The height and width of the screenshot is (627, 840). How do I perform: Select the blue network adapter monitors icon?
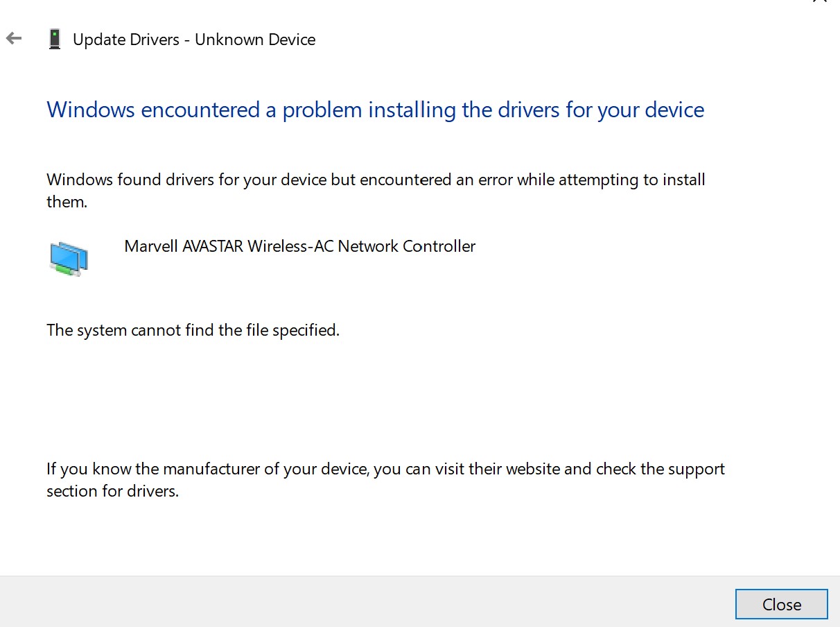click(x=69, y=259)
